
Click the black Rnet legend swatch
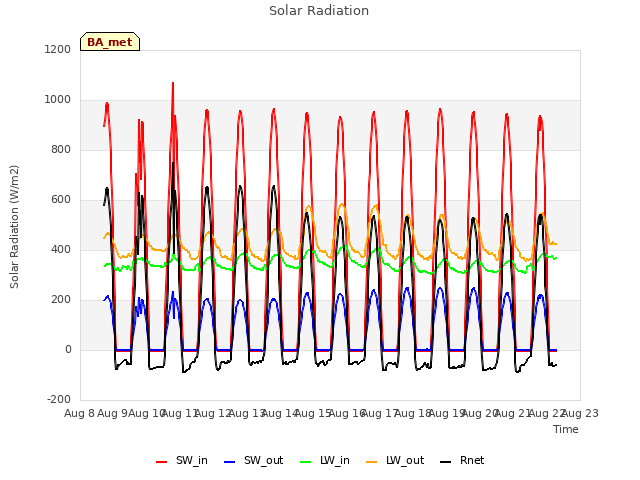(445, 462)
